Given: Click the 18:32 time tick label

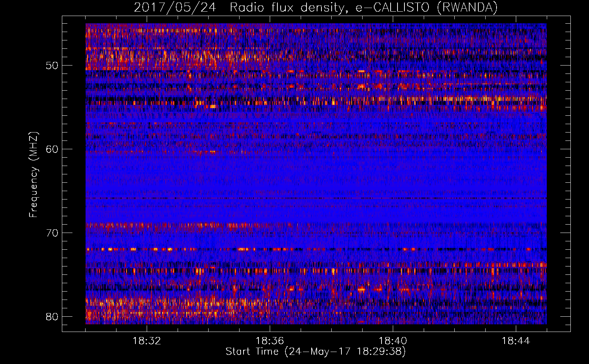Looking at the screenshot, I should pyautogui.click(x=147, y=341).
